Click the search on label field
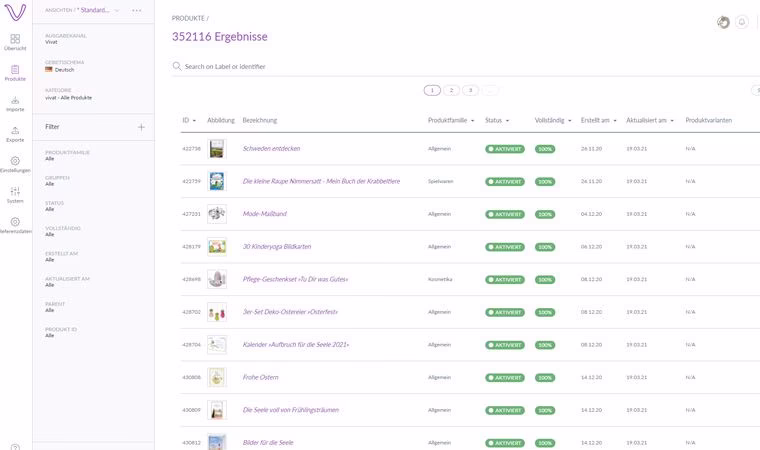The width and height of the screenshot is (760, 450). tap(300, 66)
